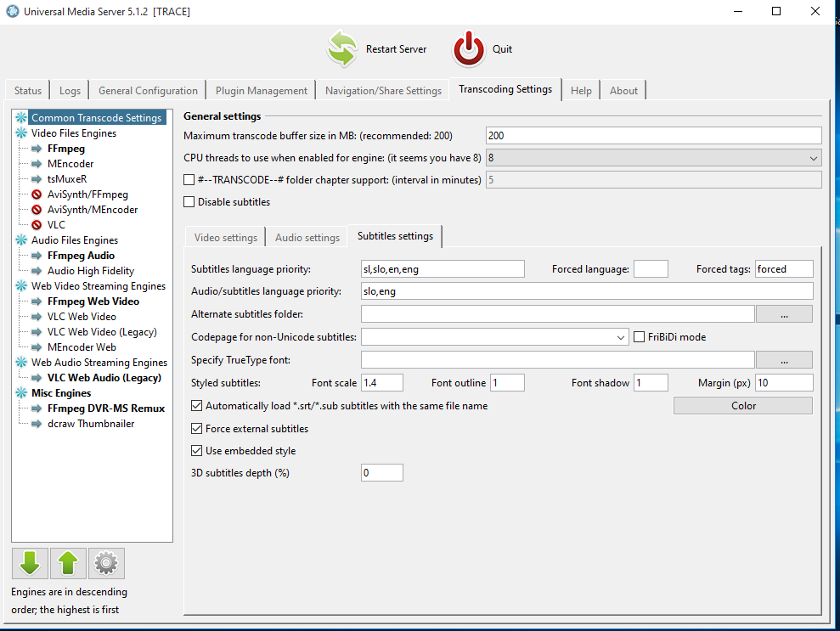The height and width of the screenshot is (631, 840).
Task: Click the arrow icon beside Audio High Fidelity
Action: [x=37, y=271]
